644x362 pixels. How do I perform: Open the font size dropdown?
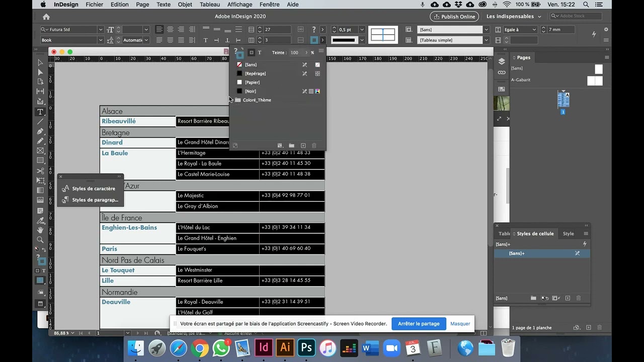pyautogui.click(x=146, y=30)
